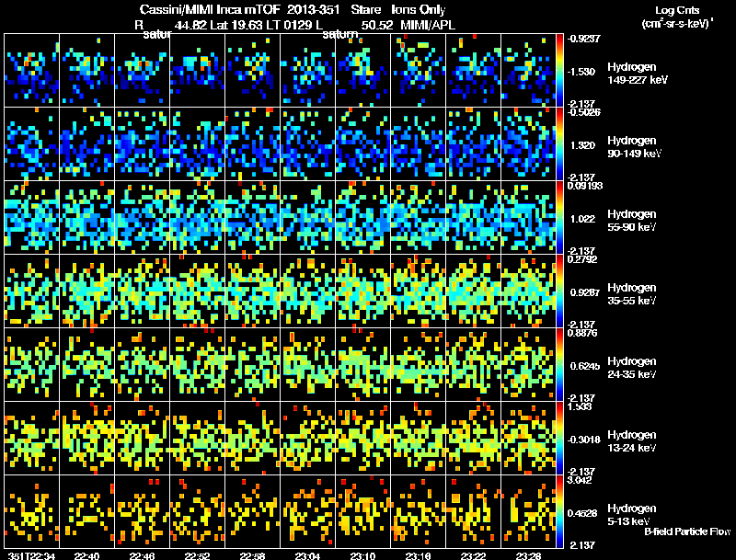Click the 23:22 time axis label
The image size is (736, 560).
tap(473, 555)
